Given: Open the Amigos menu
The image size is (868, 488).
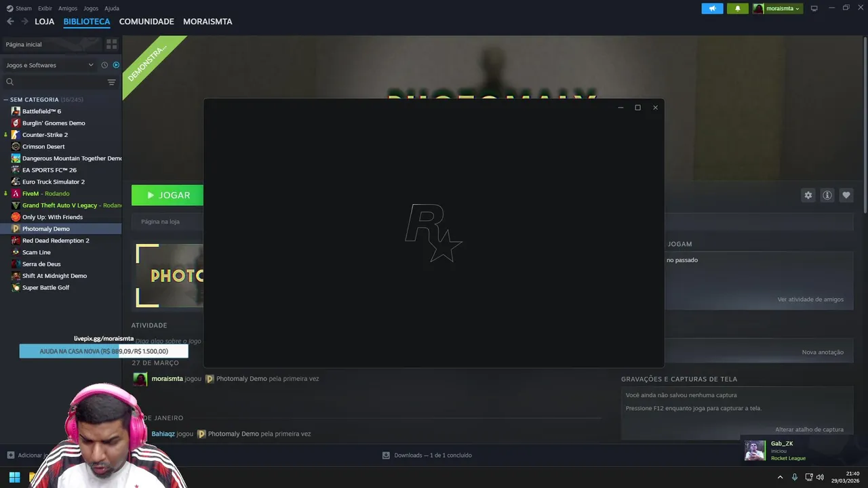Looking at the screenshot, I should tap(68, 8).
